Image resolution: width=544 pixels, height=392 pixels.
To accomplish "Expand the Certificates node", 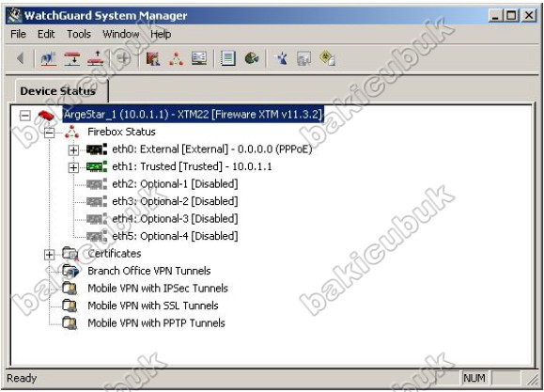I will 49,255.
